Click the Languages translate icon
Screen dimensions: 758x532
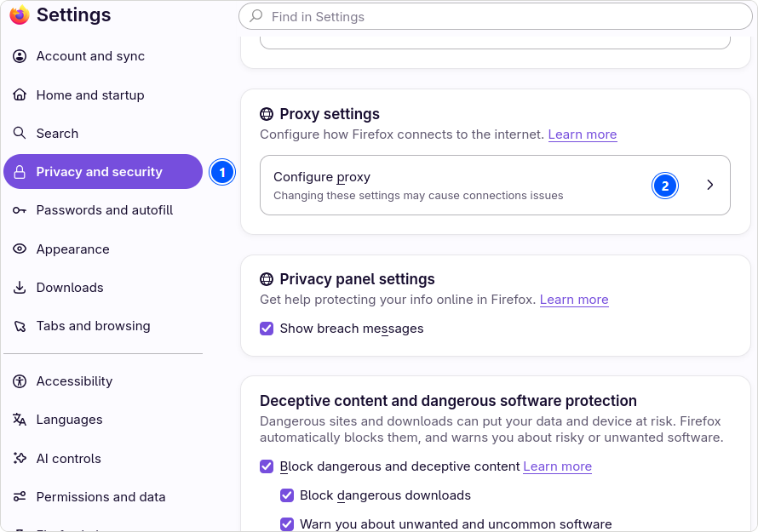coord(20,420)
